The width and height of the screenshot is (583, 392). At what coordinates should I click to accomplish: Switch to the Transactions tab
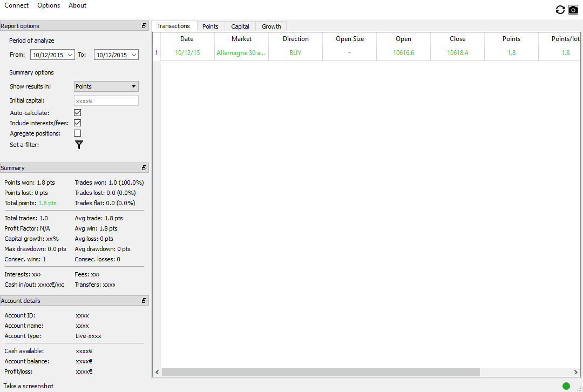coord(174,26)
